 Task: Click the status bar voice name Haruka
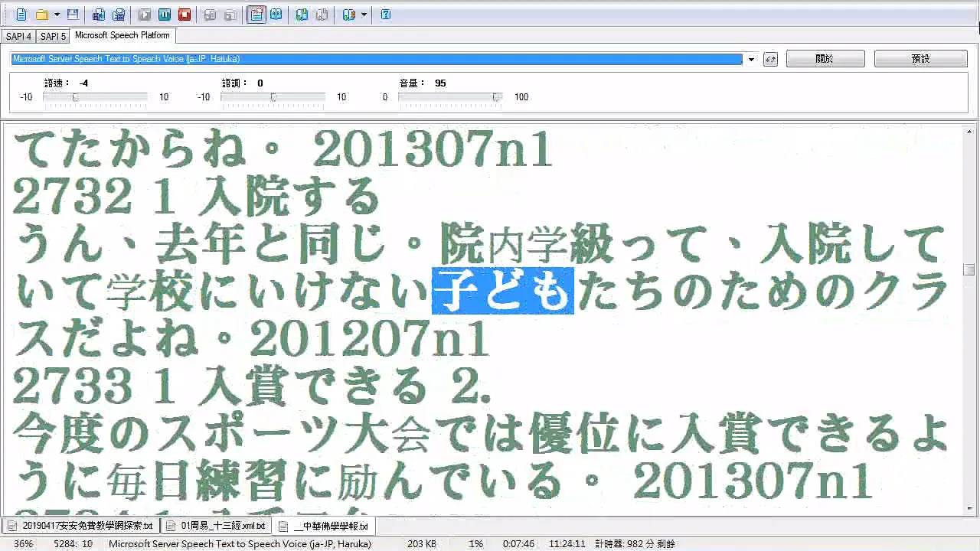(240, 544)
